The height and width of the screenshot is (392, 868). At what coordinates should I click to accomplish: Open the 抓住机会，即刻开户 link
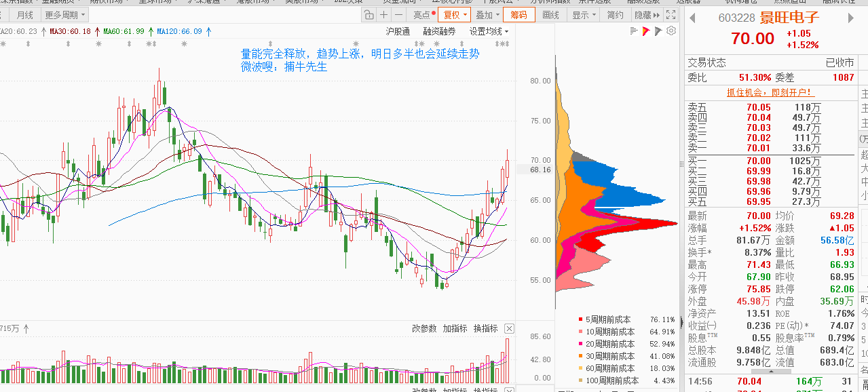771,92
